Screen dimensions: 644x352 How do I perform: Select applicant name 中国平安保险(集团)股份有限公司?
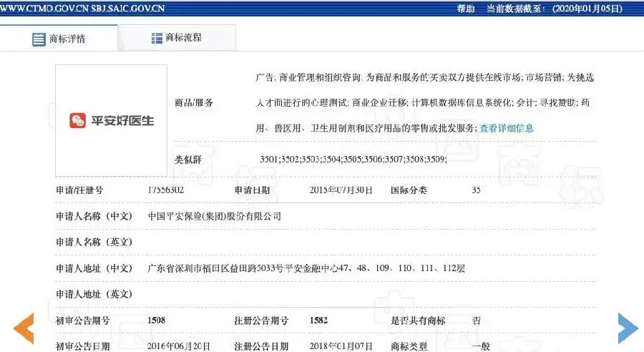click(x=215, y=216)
